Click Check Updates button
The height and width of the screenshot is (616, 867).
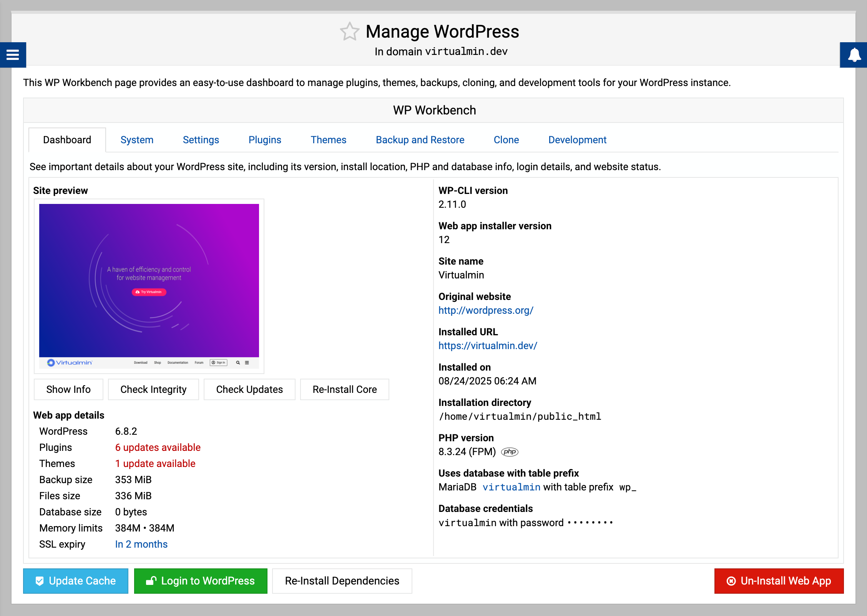(x=249, y=389)
